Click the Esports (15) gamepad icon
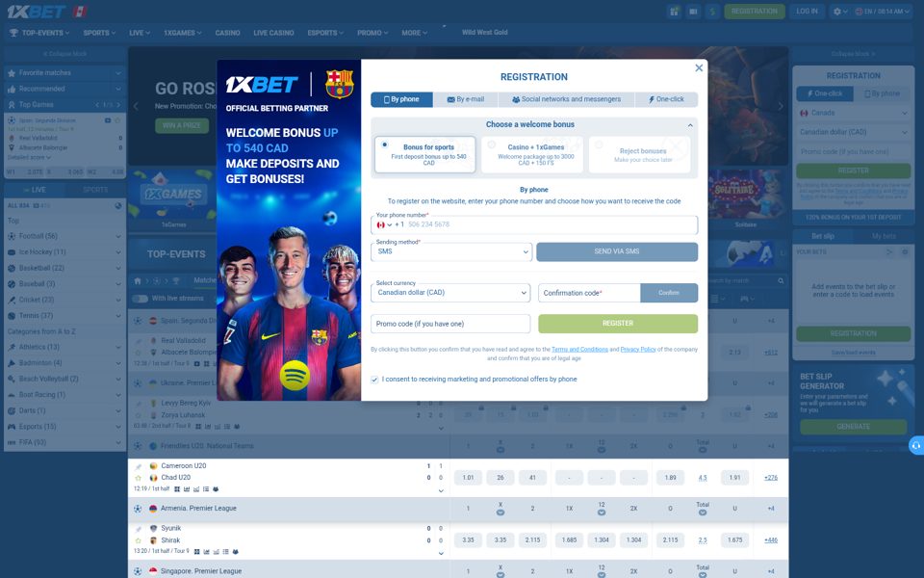The height and width of the screenshot is (578, 924). pyautogui.click(x=12, y=427)
